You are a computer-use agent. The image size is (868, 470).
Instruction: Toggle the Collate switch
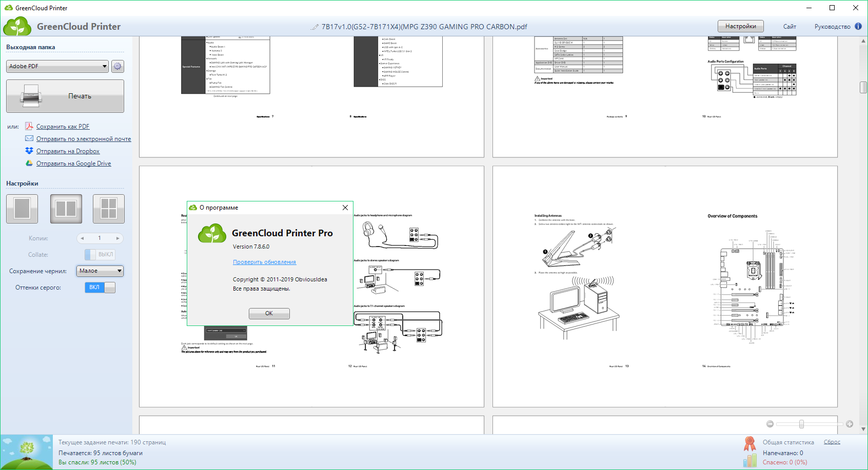pos(100,255)
